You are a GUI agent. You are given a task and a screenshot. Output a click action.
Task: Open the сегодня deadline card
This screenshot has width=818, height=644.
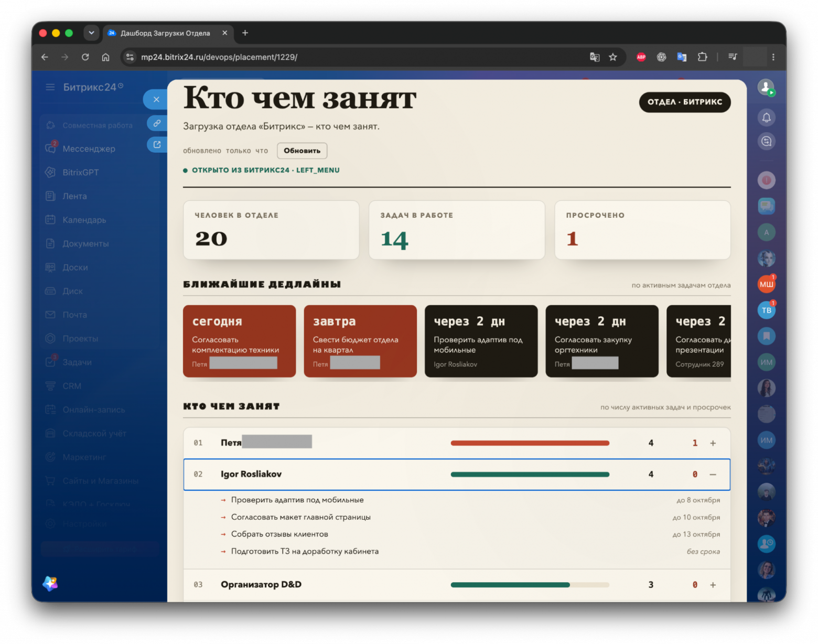tap(239, 341)
